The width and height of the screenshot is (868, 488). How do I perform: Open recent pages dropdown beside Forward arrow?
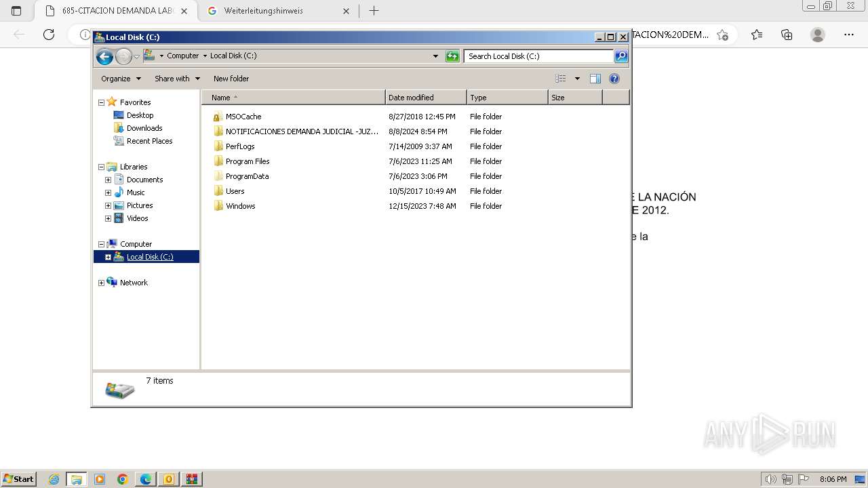136,56
